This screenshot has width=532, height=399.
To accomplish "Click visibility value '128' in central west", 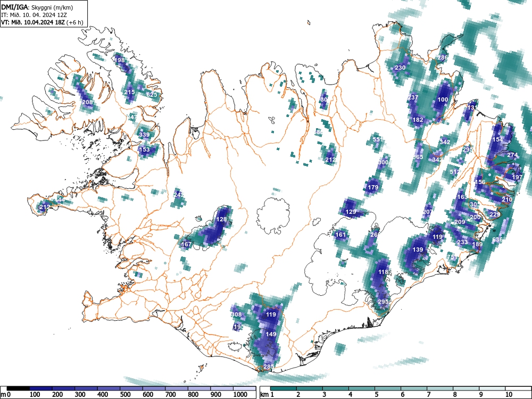I will tap(221, 219).
